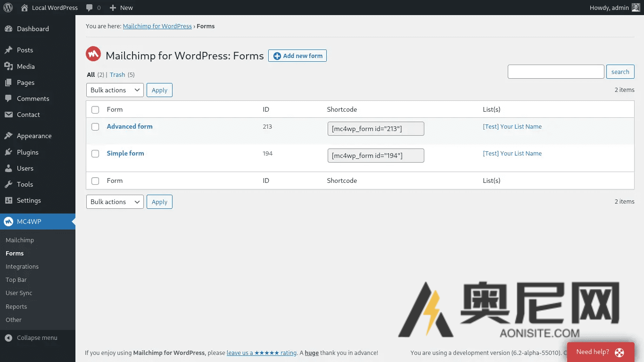Click the bottom Apply button
644x362 pixels.
pyautogui.click(x=159, y=202)
